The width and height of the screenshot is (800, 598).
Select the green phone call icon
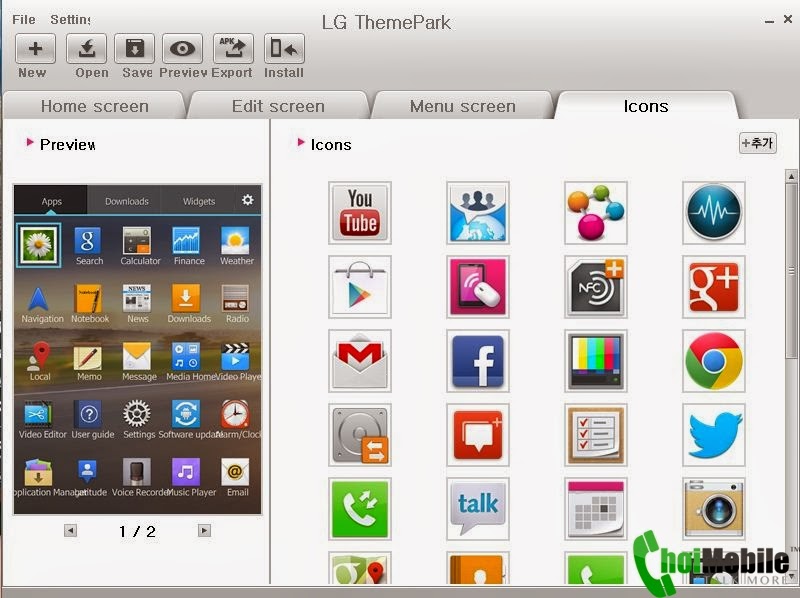pos(360,509)
